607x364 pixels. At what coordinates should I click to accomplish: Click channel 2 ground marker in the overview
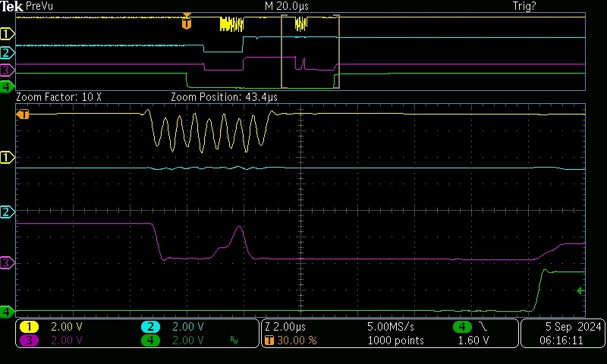[x=7, y=52]
